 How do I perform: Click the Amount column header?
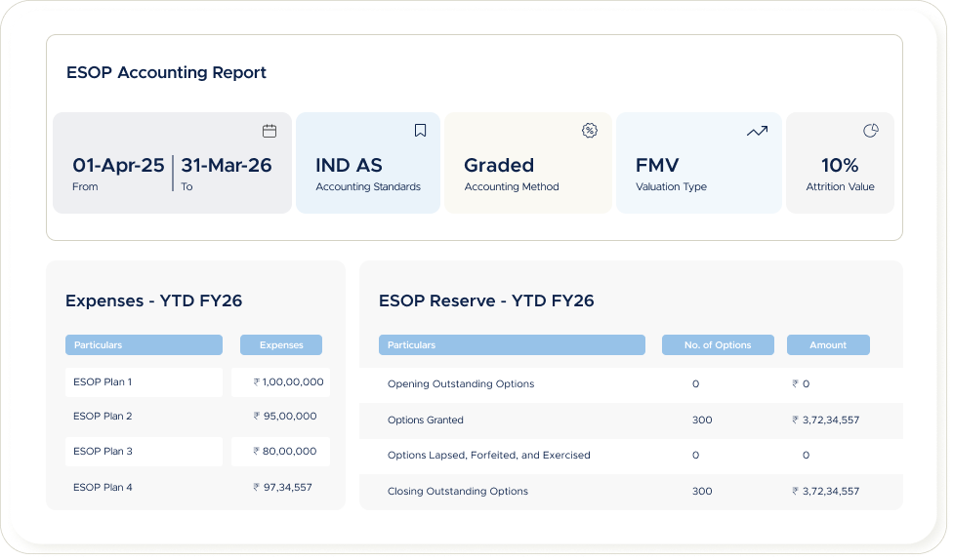pos(827,344)
